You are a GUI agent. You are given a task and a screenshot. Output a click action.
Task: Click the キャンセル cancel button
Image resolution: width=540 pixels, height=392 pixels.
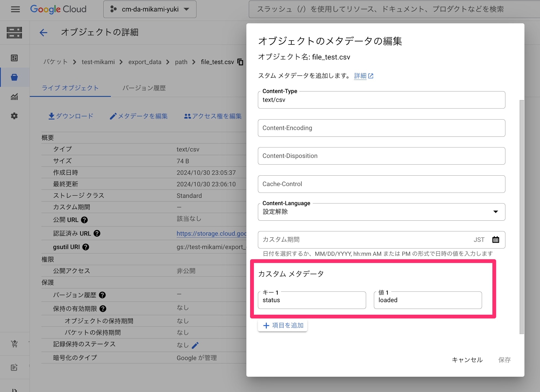pos(467,359)
